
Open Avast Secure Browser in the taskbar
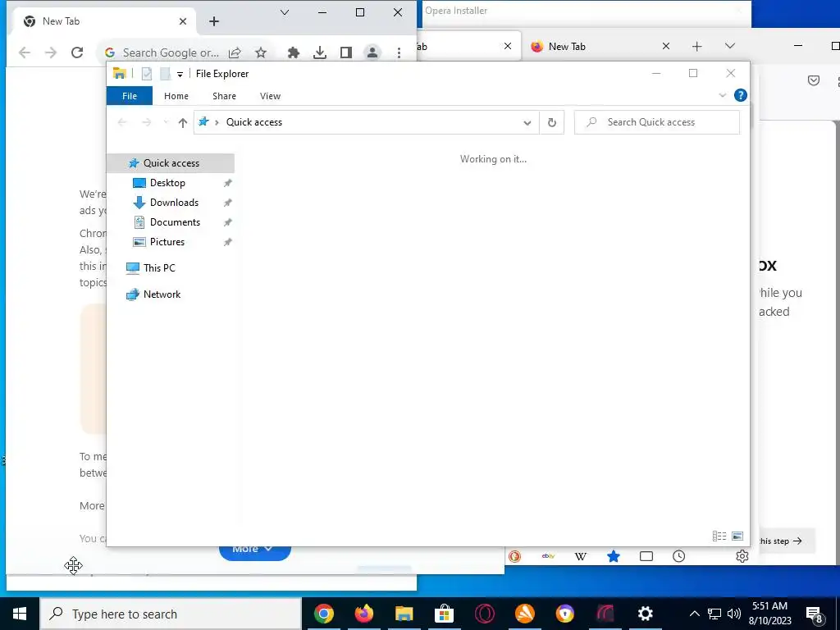tap(565, 614)
